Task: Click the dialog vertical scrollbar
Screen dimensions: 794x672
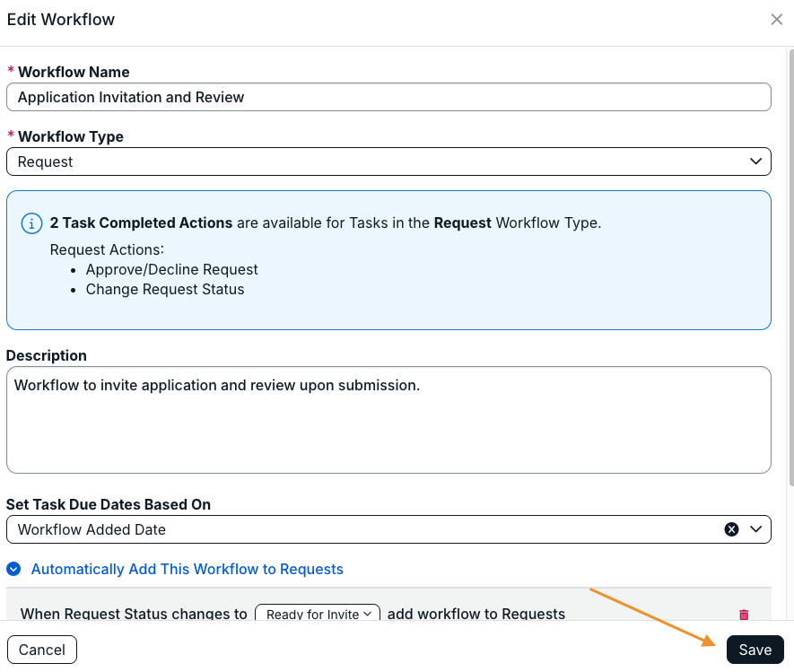Action: [791, 267]
